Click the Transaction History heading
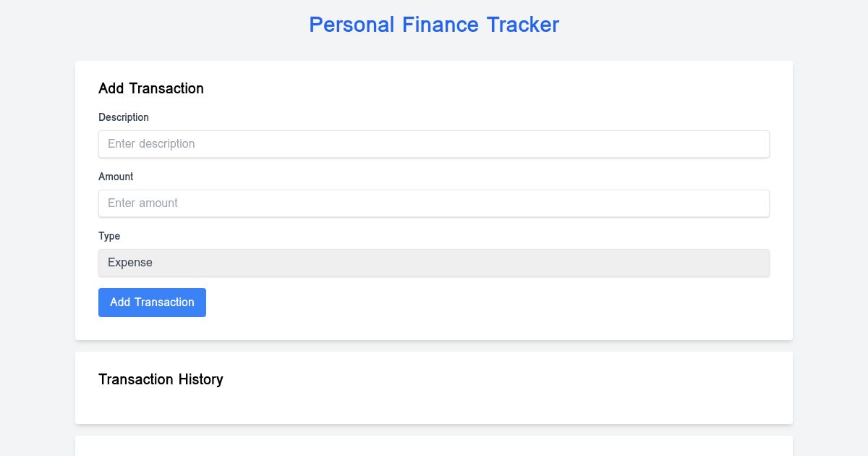868x456 pixels. click(x=161, y=379)
